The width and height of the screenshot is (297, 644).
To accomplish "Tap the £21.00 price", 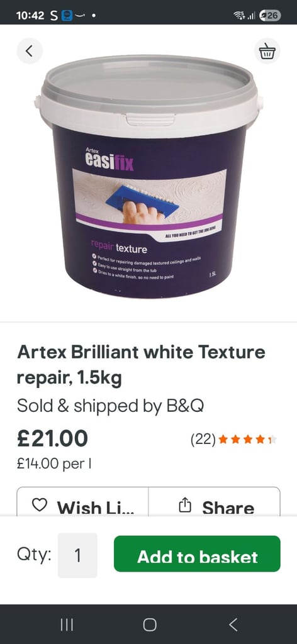I will (x=52, y=438).
